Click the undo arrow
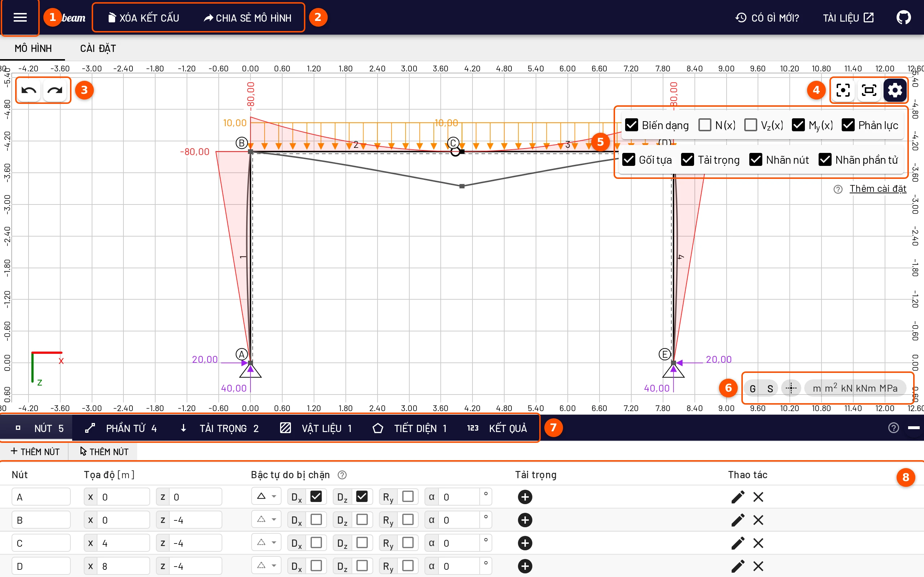Image resolution: width=924 pixels, height=577 pixels. (x=29, y=91)
